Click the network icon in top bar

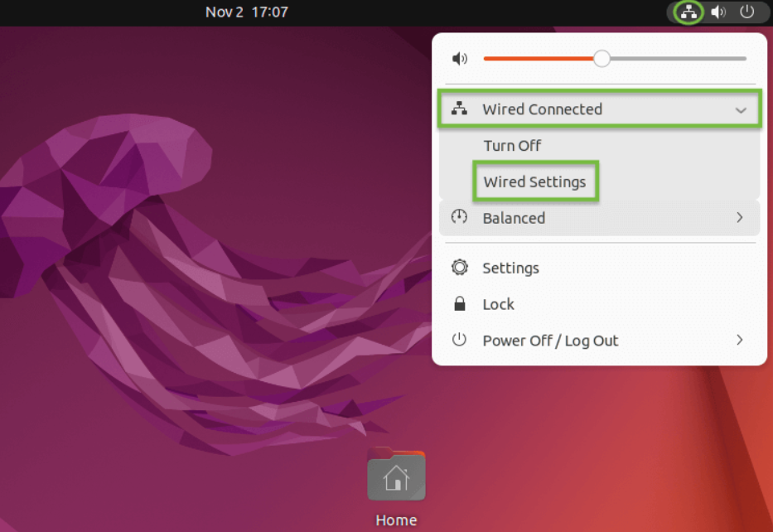[687, 12]
